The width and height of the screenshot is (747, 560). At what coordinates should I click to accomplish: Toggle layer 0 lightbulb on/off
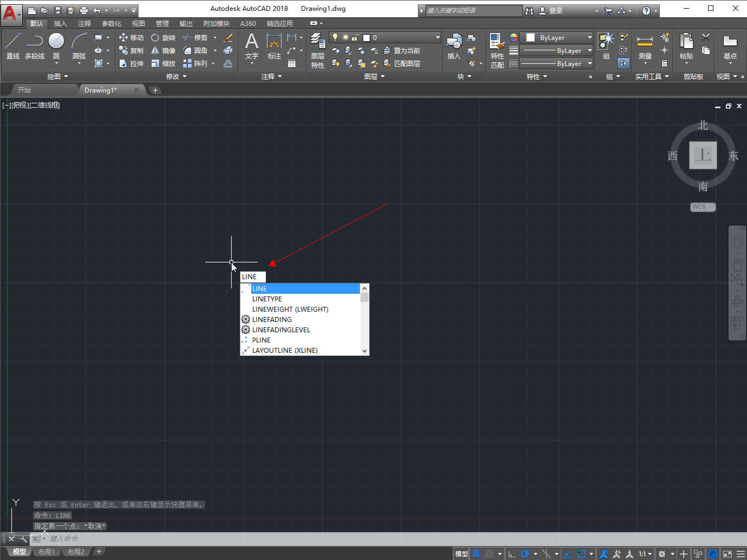pos(335,37)
